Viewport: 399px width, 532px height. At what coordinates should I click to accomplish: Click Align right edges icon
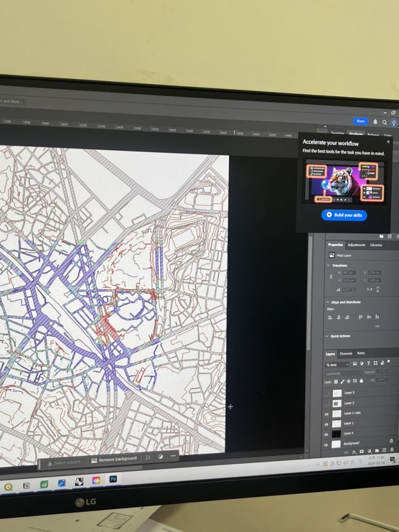[347, 317]
